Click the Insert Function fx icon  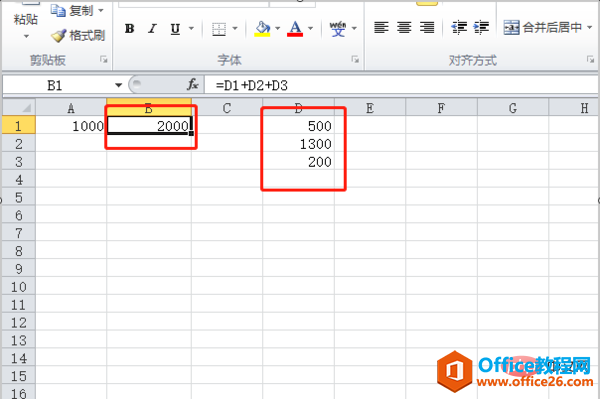coord(192,85)
